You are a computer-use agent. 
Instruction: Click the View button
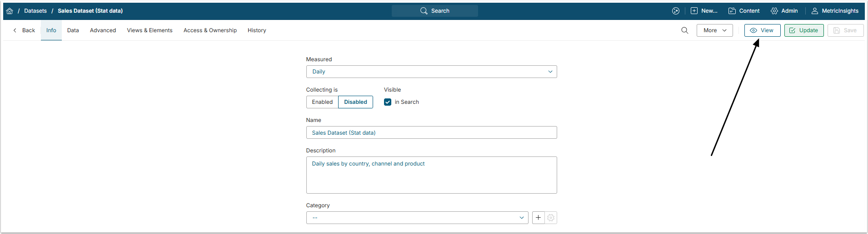762,30
